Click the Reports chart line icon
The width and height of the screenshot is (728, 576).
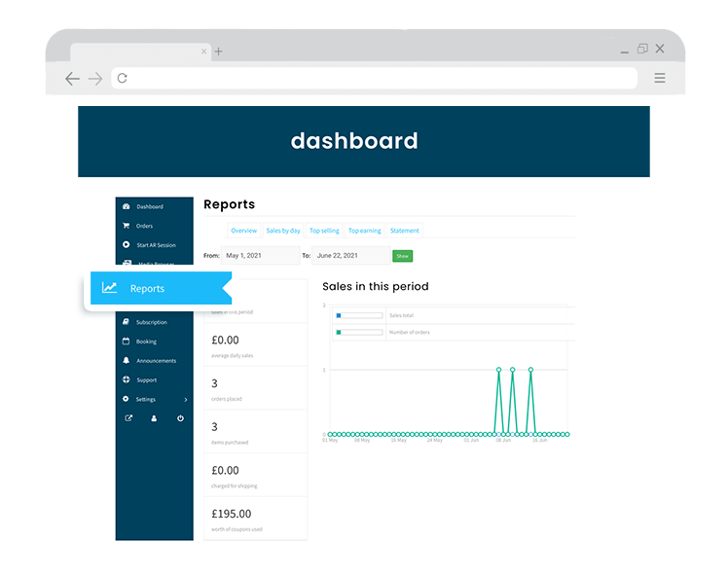tap(110, 288)
